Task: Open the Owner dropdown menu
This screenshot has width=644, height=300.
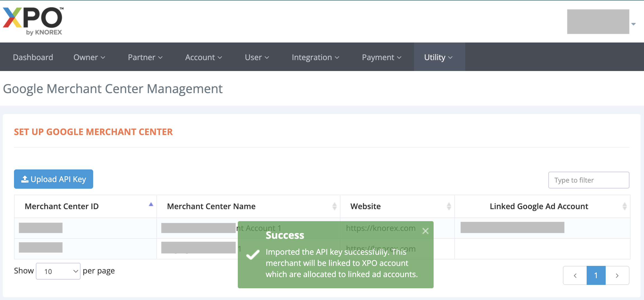Action: [89, 57]
